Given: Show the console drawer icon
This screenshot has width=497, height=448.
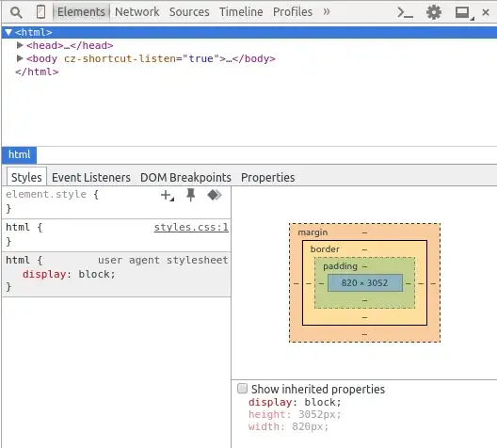Looking at the screenshot, I should 405,12.
